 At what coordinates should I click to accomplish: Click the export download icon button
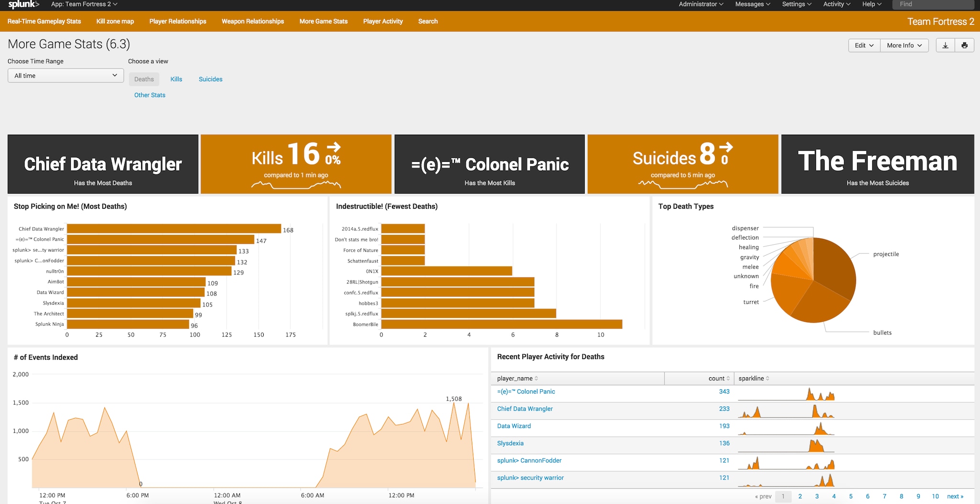click(x=945, y=45)
